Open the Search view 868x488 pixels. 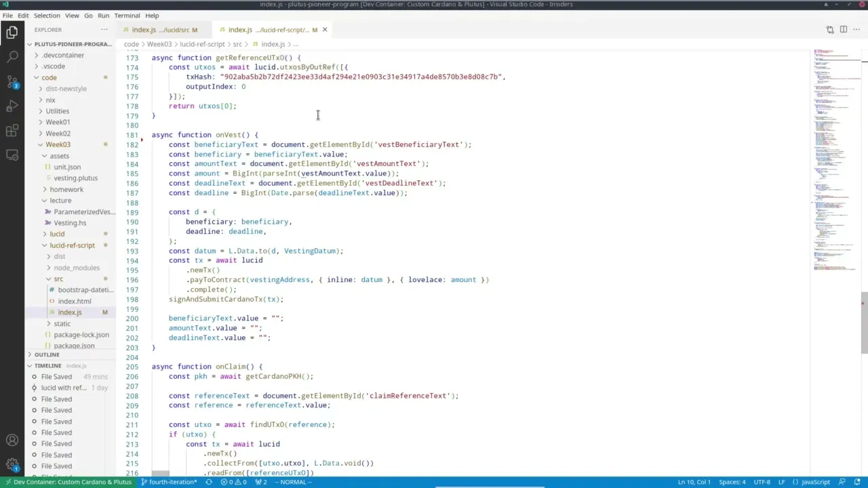click(x=12, y=56)
